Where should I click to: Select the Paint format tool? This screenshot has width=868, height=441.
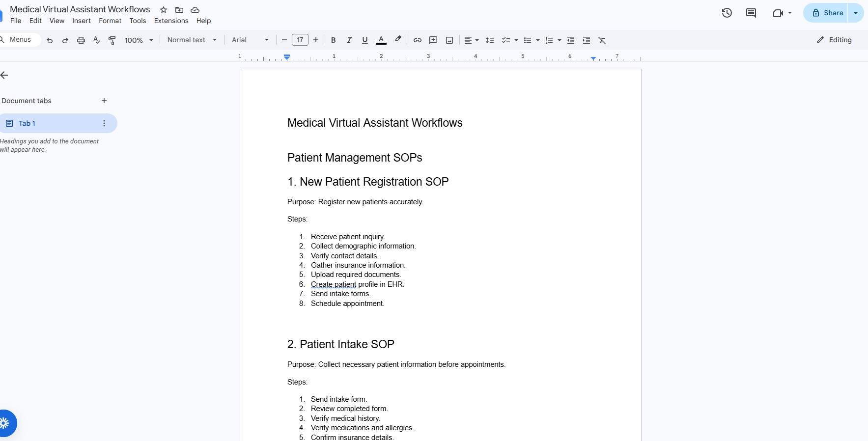pos(112,40)
